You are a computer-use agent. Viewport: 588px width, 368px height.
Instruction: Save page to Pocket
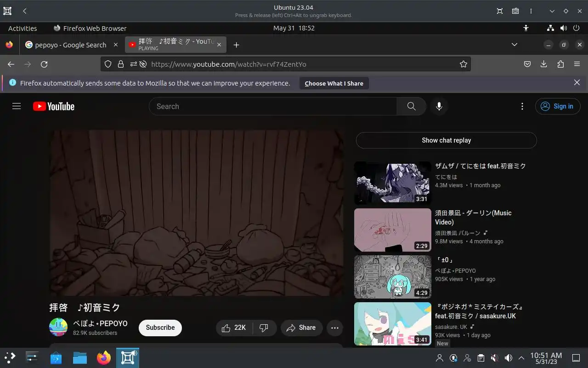tap(527, 64)
